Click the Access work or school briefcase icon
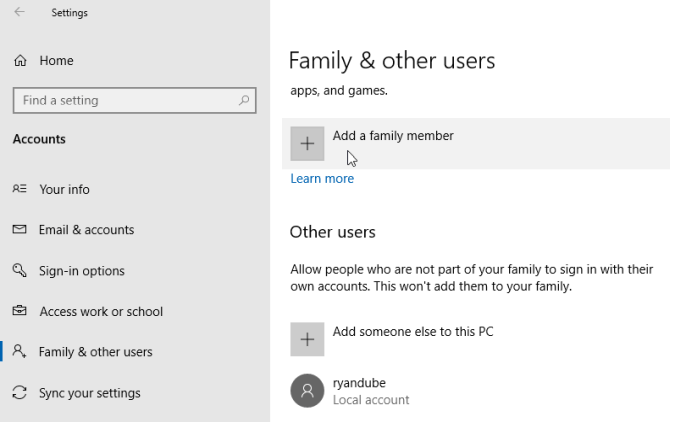 click(19, 312)
